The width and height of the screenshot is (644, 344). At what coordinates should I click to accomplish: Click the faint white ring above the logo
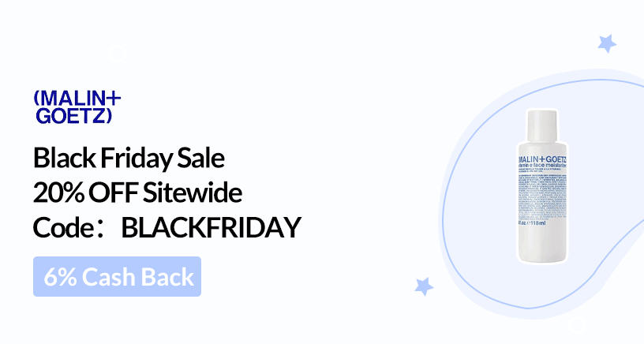coord(118,54)
